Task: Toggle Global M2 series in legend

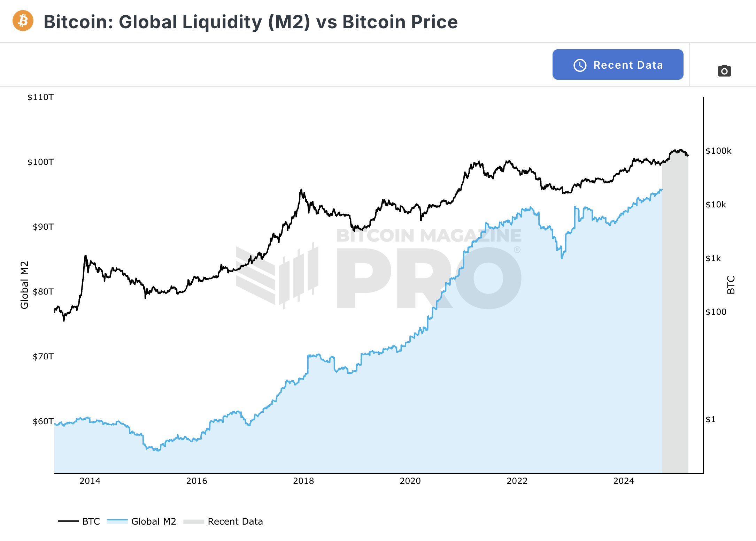Action: tap(141, 521)
